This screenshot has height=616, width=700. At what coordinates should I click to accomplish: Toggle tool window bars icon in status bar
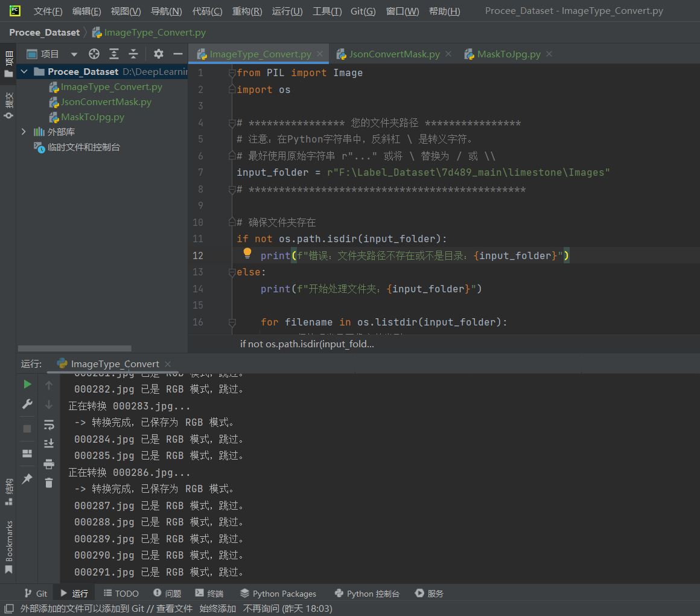click(x=9, y=608)
